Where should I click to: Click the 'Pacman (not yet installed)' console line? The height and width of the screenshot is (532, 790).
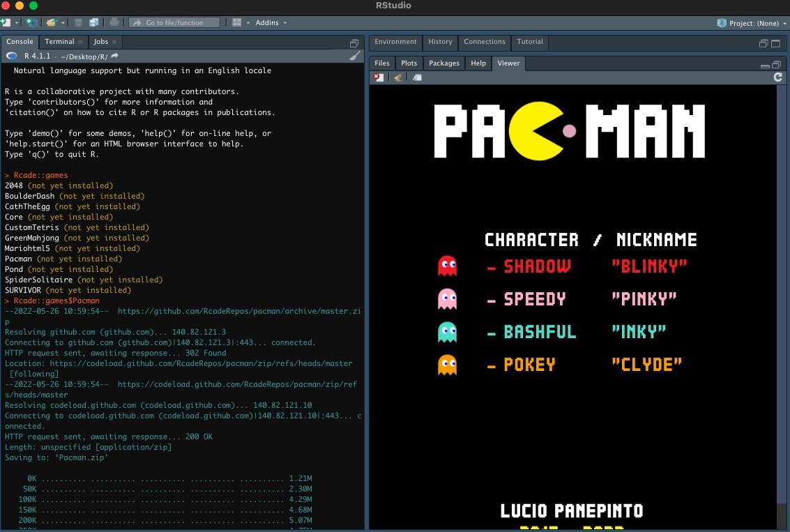(63, 259)
